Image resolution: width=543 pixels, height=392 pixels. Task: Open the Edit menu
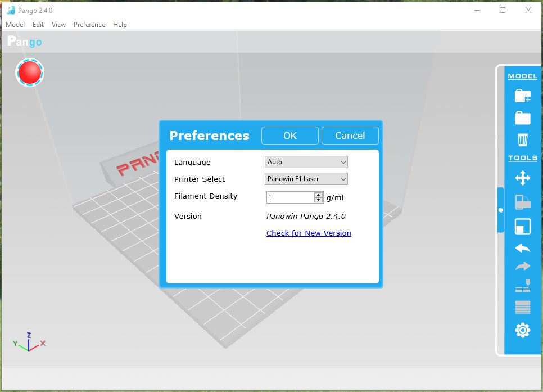click(x=38, y=25)
